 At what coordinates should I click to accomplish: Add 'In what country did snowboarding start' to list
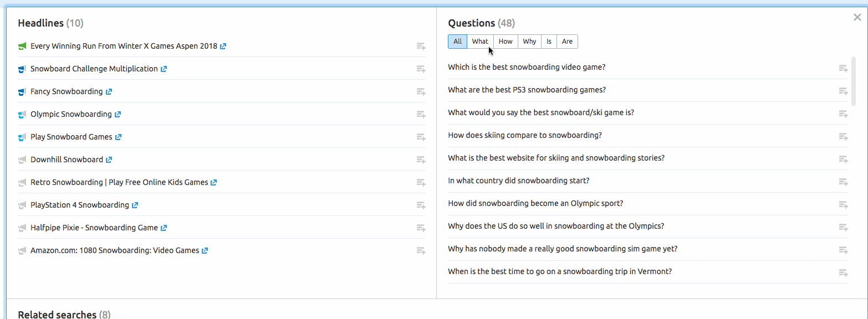[x=843, y=182]
